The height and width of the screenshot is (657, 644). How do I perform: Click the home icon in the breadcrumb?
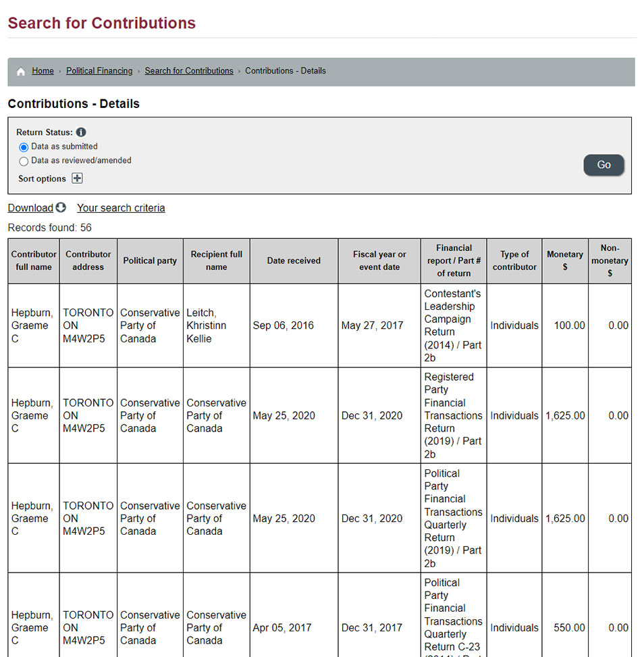[21, 71]
